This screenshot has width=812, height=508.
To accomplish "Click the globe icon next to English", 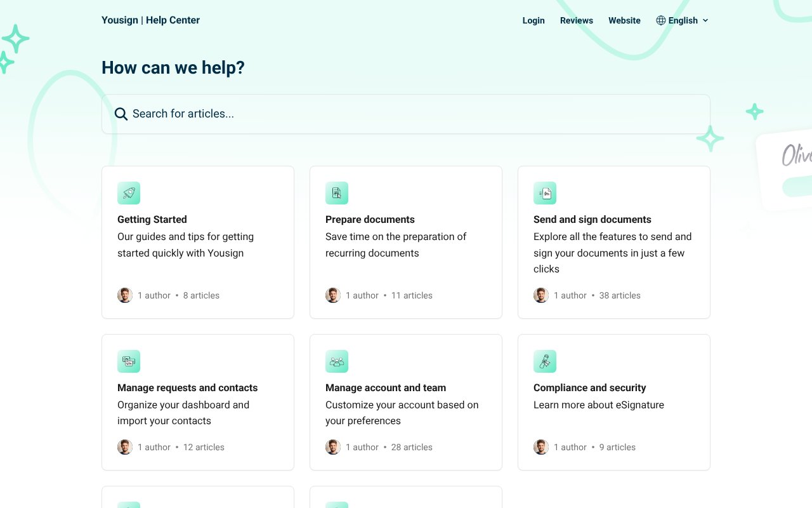I will point(660,20).
